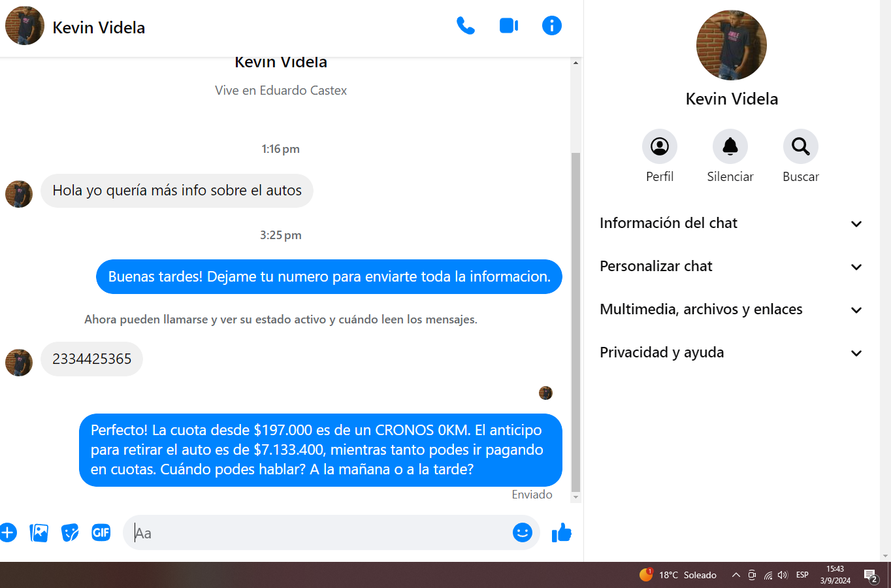
Task: Start a video call
Action: 509,26
